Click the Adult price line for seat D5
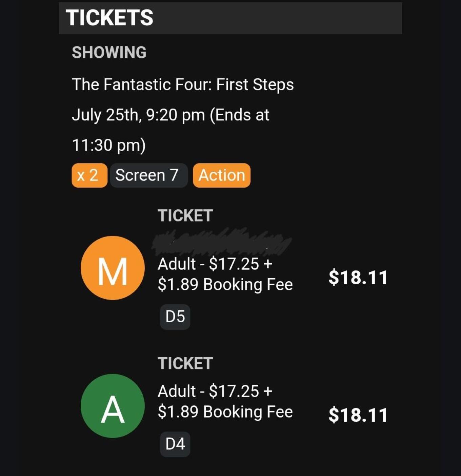The image size is (461, 476). tap(215, 264)
